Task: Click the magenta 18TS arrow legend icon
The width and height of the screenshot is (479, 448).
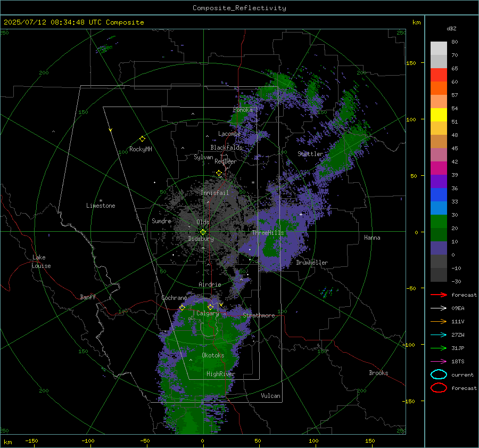Action: click(x=439, y=362)
